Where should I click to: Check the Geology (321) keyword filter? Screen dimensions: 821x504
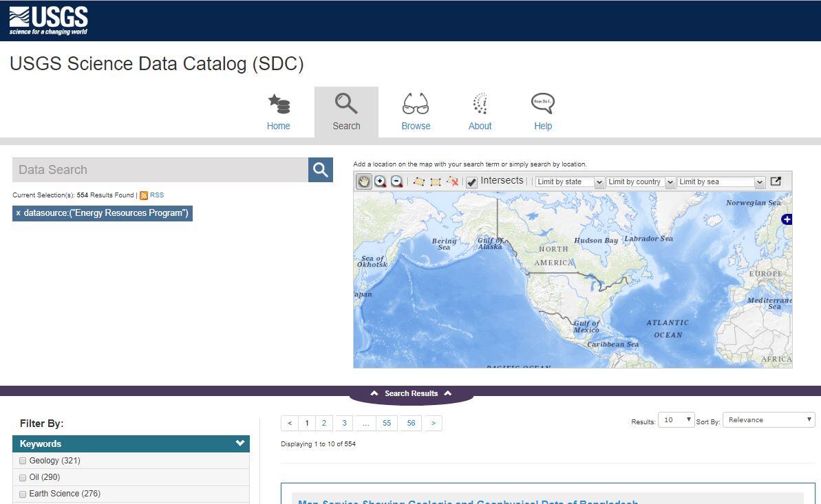point(23,461)
